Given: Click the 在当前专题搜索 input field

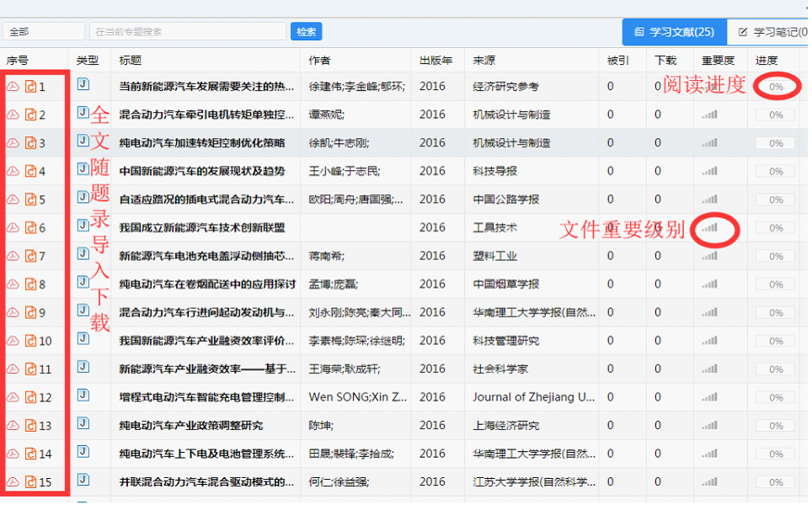Looking at the screenshot, I should point(185,29).
